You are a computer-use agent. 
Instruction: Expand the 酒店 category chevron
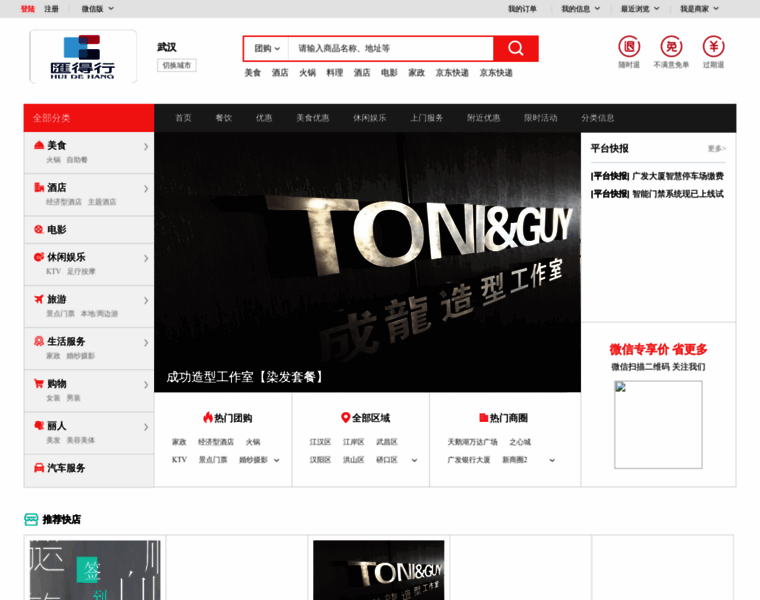pyautogui.click(x=146, y=189)
